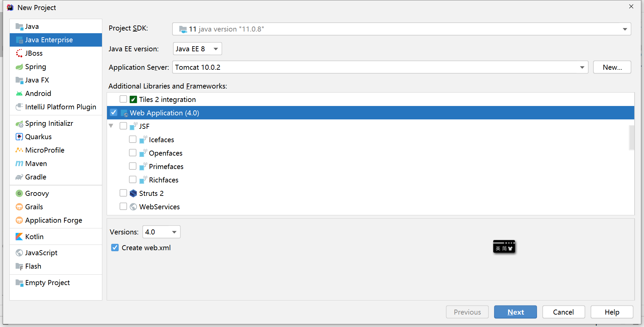Choose the IntelliJ Platform Plugin icon
644x327 pixels.
point(19,107)
